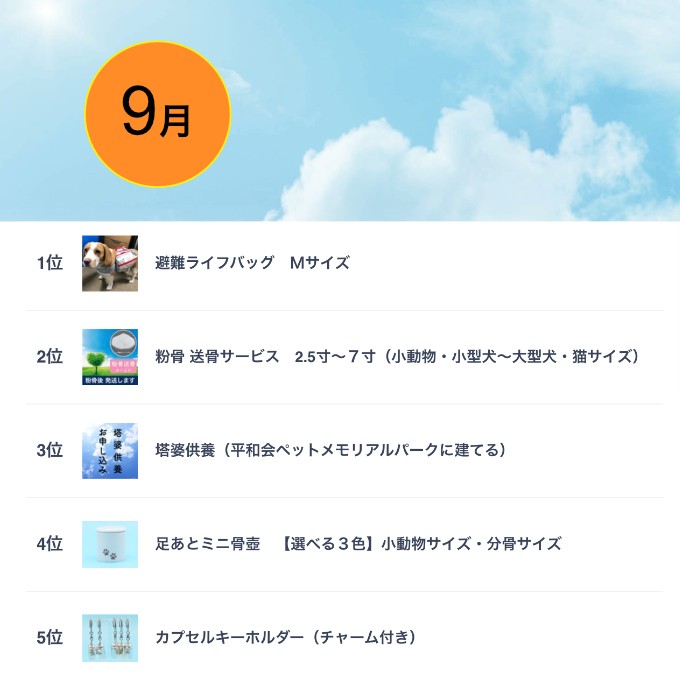Screen dimensions: 680x680
Task: Click the 塔婆供養 平和会ペットメモリアルパーク link
Action: click(330, 450)
